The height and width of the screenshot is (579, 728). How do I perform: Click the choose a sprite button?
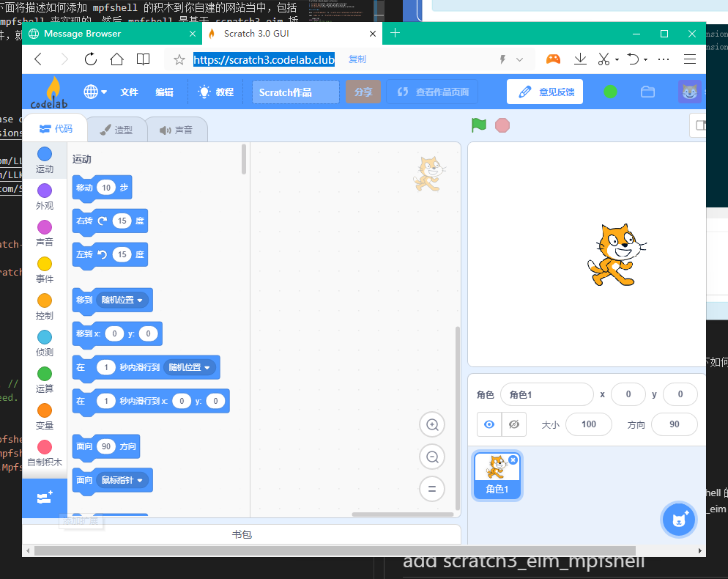[x=679, y=520]
